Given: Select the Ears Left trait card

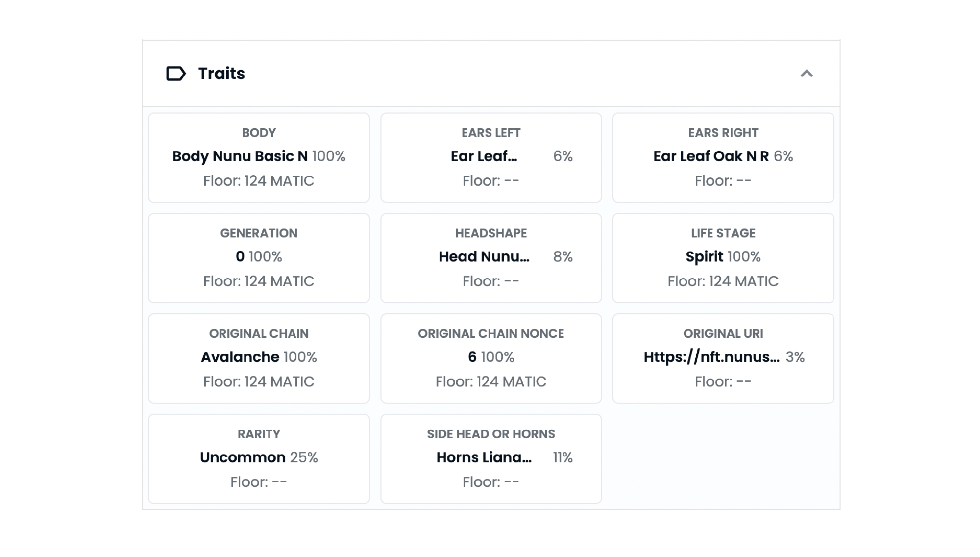Looking at the screenshot, I should pos(491,157).
